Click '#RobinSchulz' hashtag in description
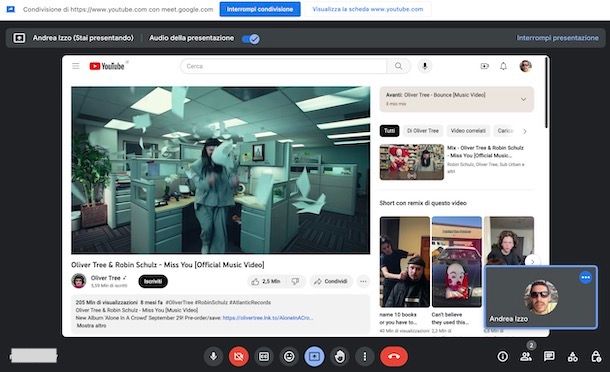610x372 pixels. [x=211, y=302]
